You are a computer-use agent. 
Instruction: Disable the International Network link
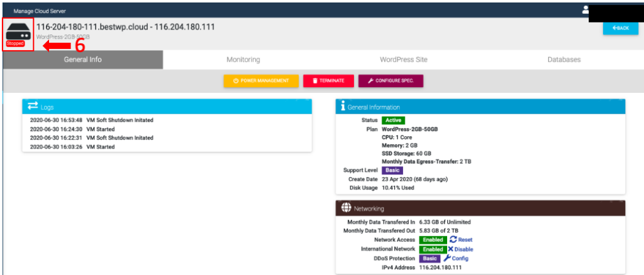[464, 249]
